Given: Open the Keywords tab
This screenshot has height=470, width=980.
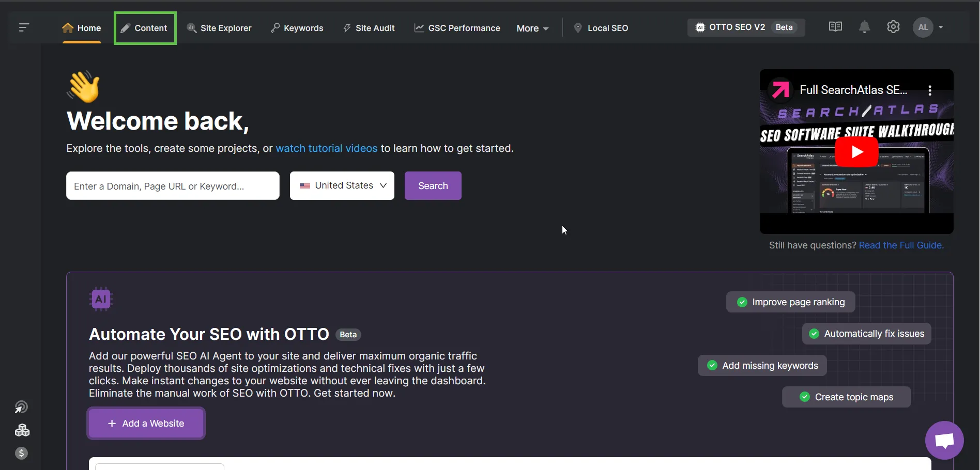Looking at the screenshot, I should point(297,28).
